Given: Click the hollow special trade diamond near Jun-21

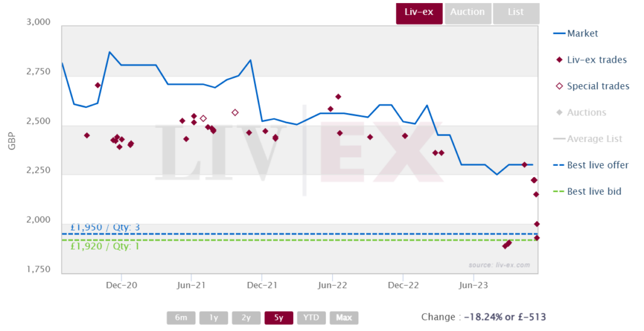Looking at the screenshot, I should coord(203,119).
